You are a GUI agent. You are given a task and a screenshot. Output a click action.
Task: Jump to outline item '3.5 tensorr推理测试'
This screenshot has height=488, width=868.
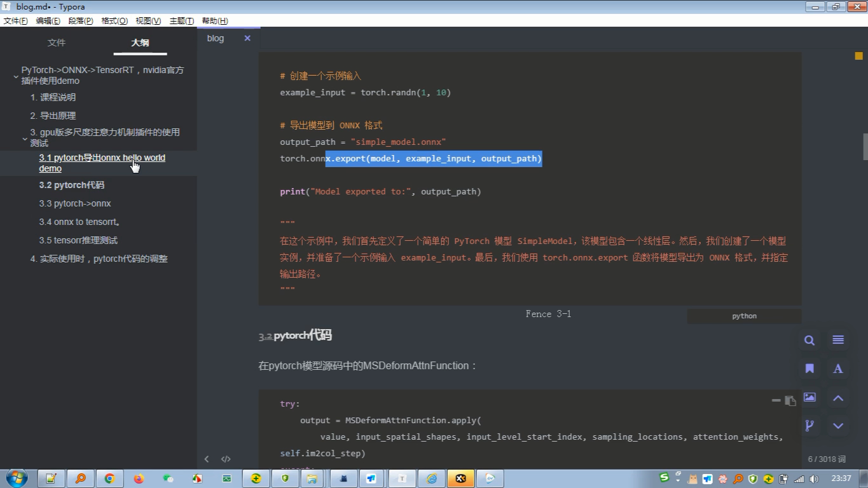coord(78,240)
